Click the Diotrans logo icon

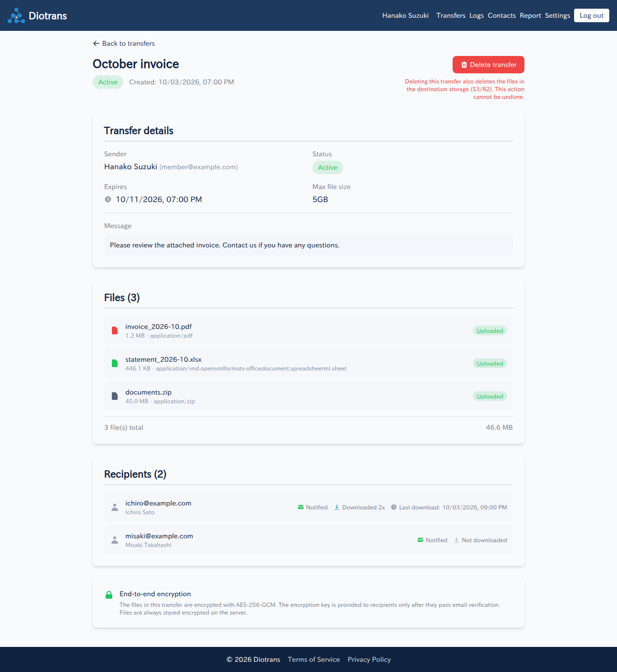(16, 15)
